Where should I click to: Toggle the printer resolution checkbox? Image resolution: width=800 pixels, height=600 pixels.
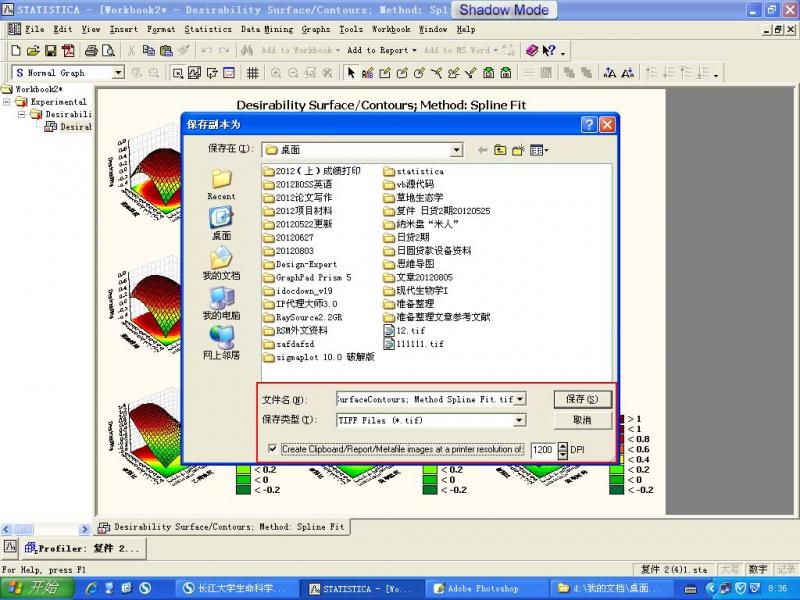pyautogui.click(x=272, y=448)
